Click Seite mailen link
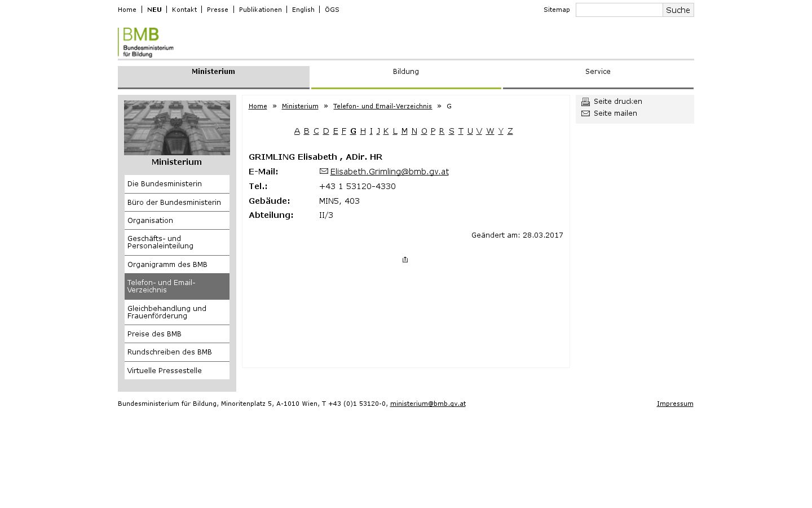 (615, 113)
